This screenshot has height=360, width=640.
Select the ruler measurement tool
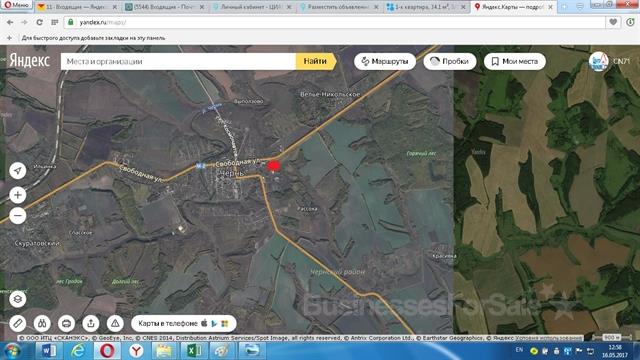point(18,324)
